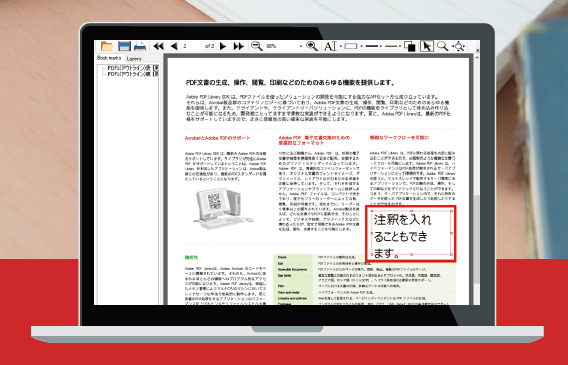Select the second bookmark entry in the tree
568x365 pixels.
click(x=133, y=74)
